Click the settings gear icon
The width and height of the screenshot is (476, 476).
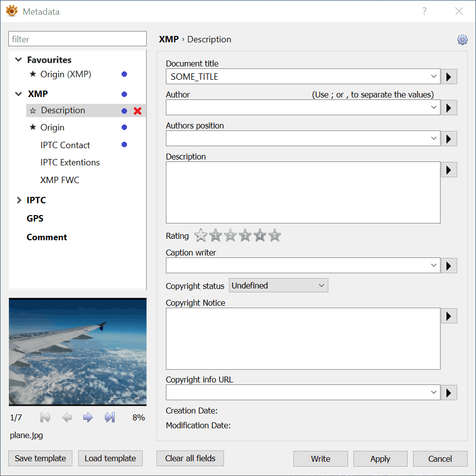[x=462, y=40]
